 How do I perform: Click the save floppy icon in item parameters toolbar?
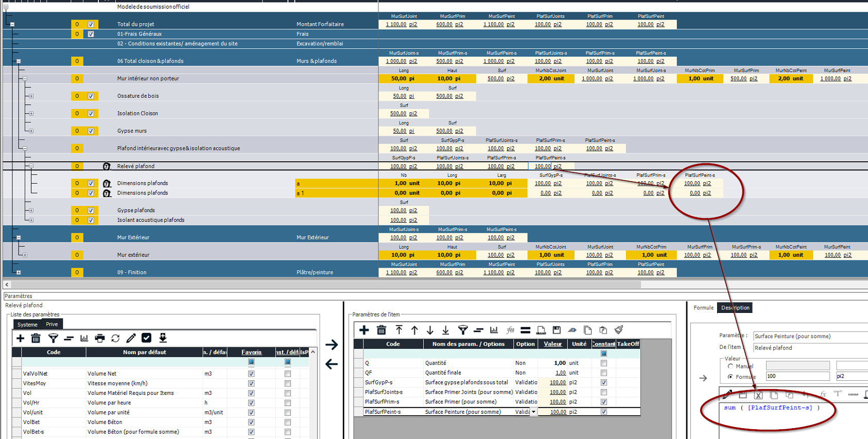(x=557, y=330)
